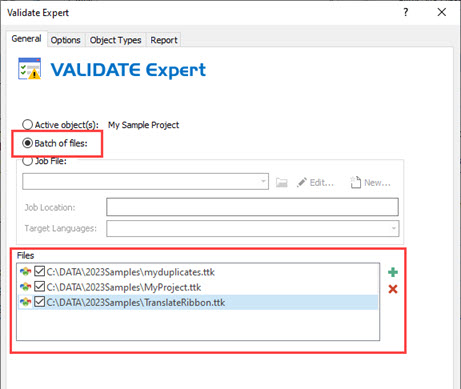Click the file icon next to TranslateRibbon.ttk

coord(25,302)
